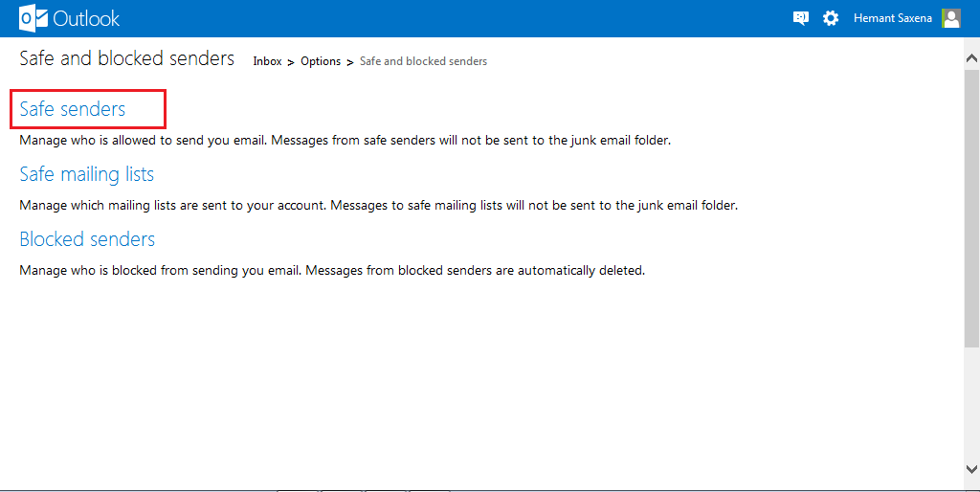The image size is (980, 492).
Task: Click the breadcrumb separator arrow after Options
Action: coord(350,62)
